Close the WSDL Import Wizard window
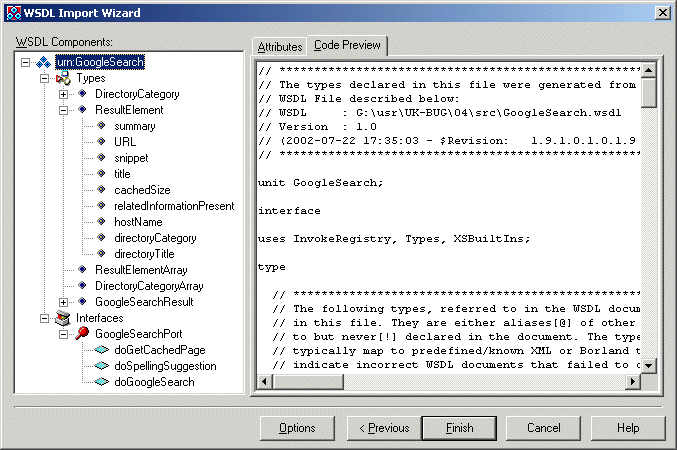The image size is (677, 450). click(663, 13)
